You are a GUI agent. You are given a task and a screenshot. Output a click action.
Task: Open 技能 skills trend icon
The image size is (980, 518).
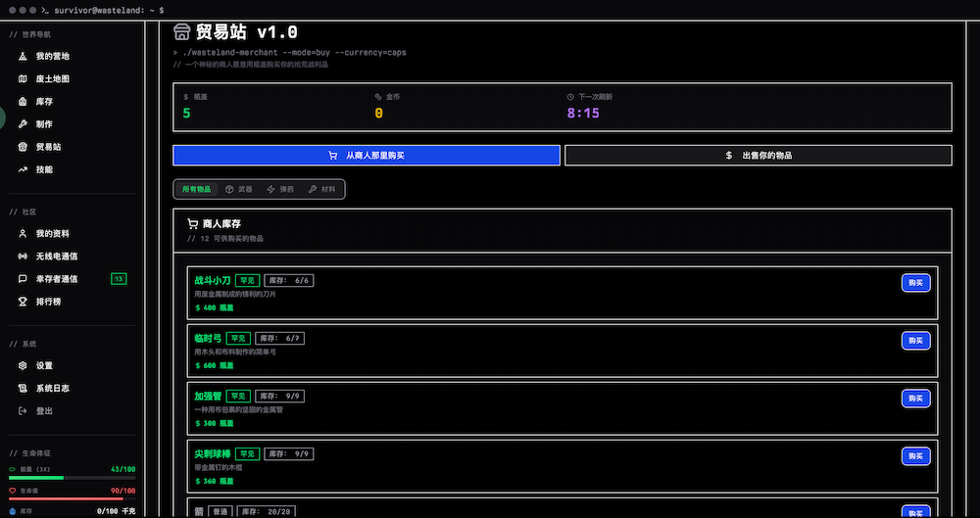point(23,169)
